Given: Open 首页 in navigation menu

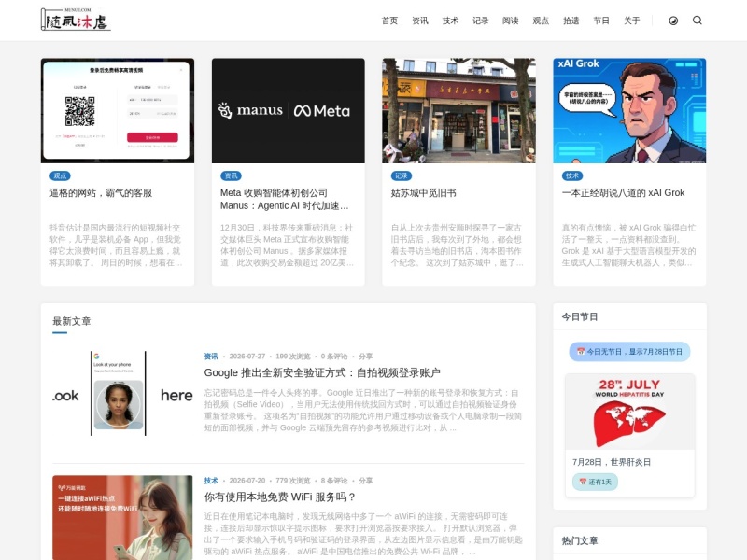Looking at the screenshot, I should point(389,21).
